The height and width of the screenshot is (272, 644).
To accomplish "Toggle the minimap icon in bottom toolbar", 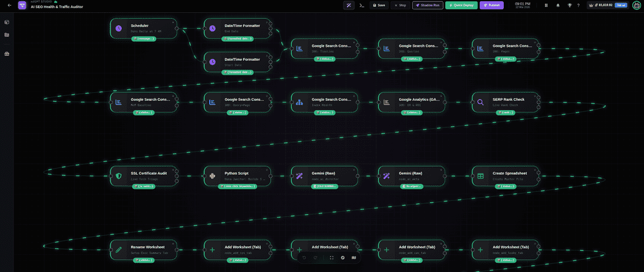I will coord(354,258).
